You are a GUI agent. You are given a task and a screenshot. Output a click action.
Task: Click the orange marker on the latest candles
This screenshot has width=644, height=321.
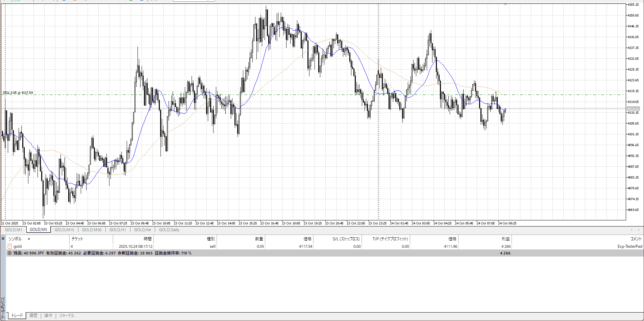(x=496, y=92)
